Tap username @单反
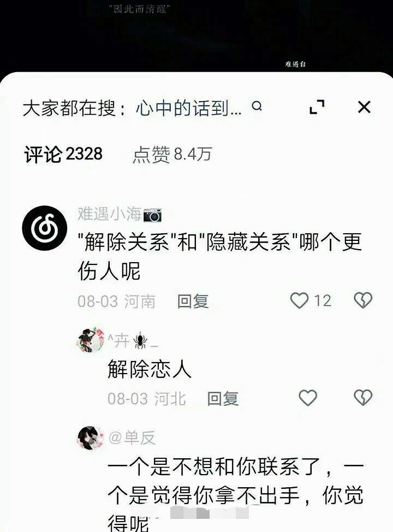This screenshot has width=393, height=532. point(132,438)
